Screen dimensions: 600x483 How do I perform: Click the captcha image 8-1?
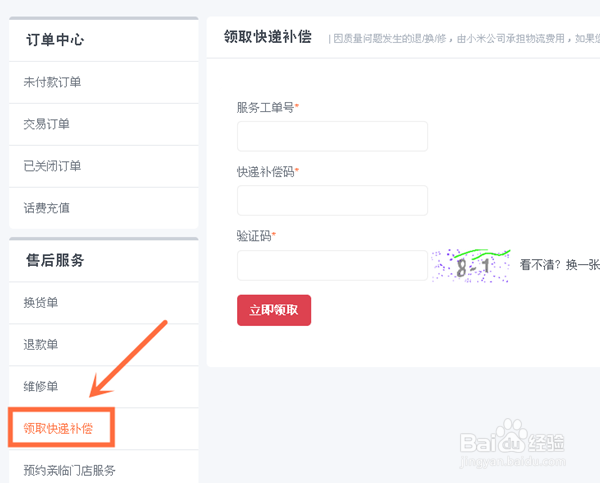point(471,266)
